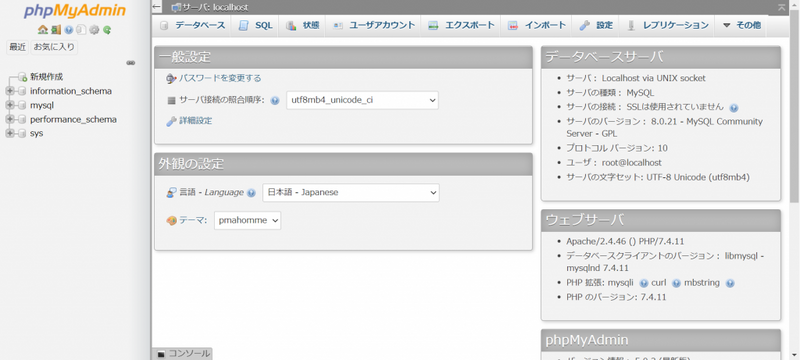Click the 最近 button in sidebar
The width and height of the screenshot is (800, 360).
(x=17, y=47)
